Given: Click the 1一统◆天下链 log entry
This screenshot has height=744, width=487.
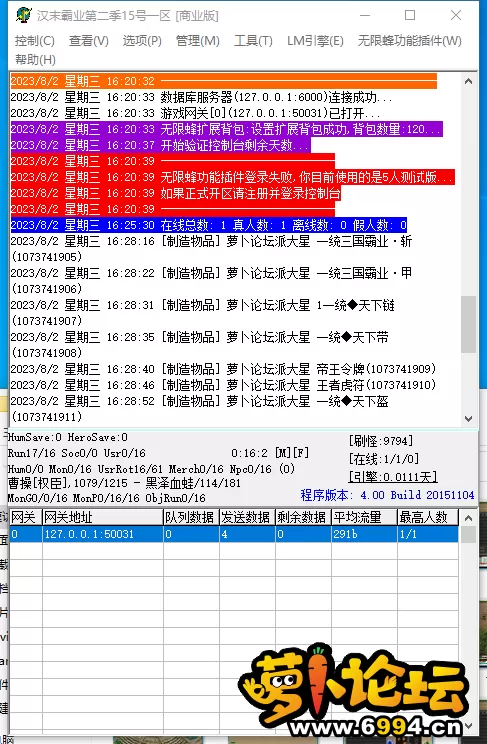Looking at the screenshot, I should coord(203,313).
